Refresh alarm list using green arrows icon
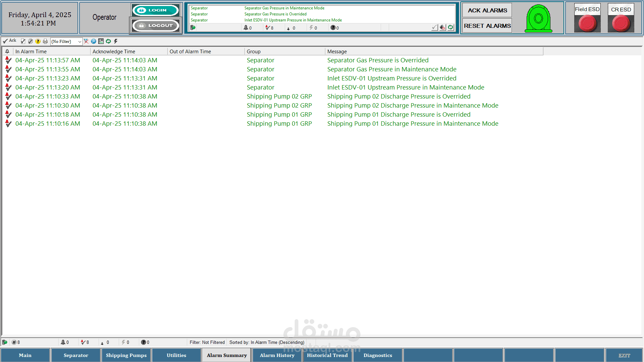This screenshot has height=362, width=644. pyautogui.click(x=108, y=41)
